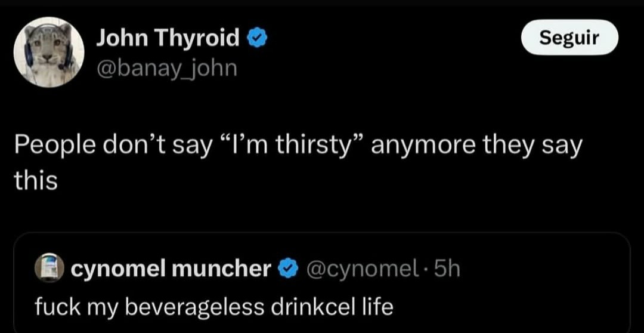This screenshot has width=644, height=333.
Task: Open the @banay_john handle link
Action: pos(167,68)
